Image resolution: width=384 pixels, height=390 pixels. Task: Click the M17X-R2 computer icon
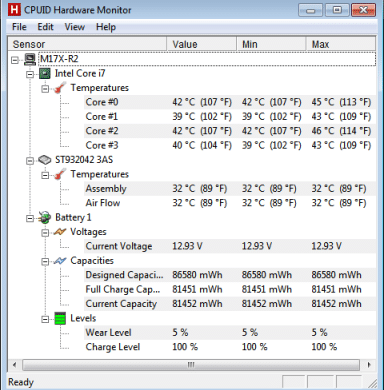(30, 59)
